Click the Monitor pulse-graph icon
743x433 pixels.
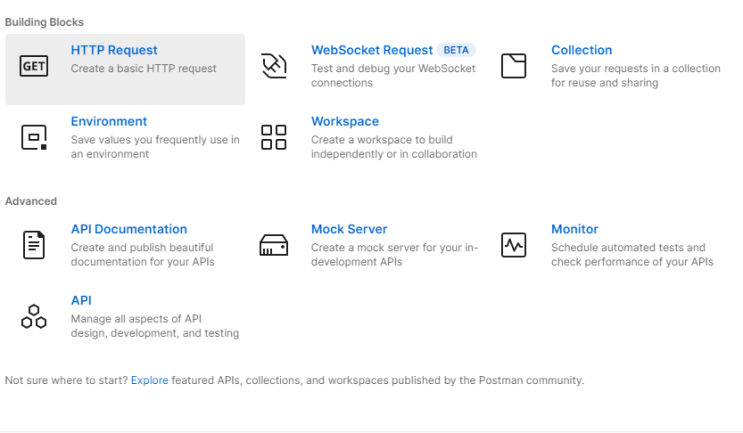pyautogui.click(x=514, y=245)
